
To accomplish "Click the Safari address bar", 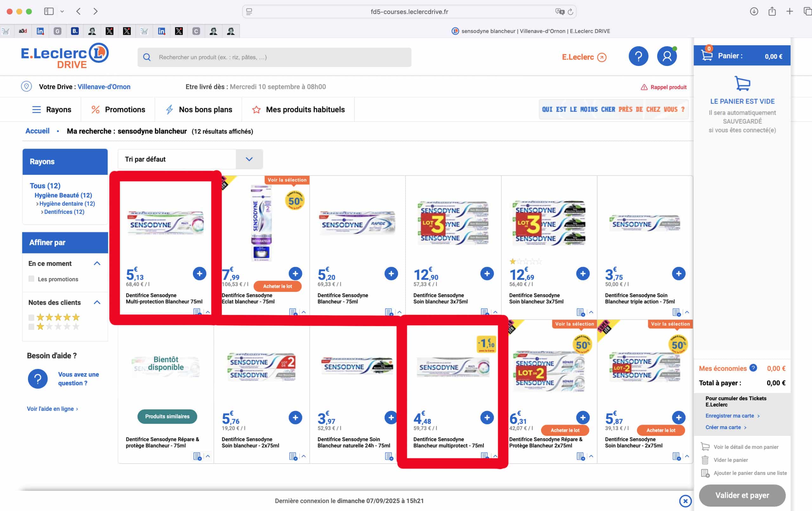I will pos(409,11).
